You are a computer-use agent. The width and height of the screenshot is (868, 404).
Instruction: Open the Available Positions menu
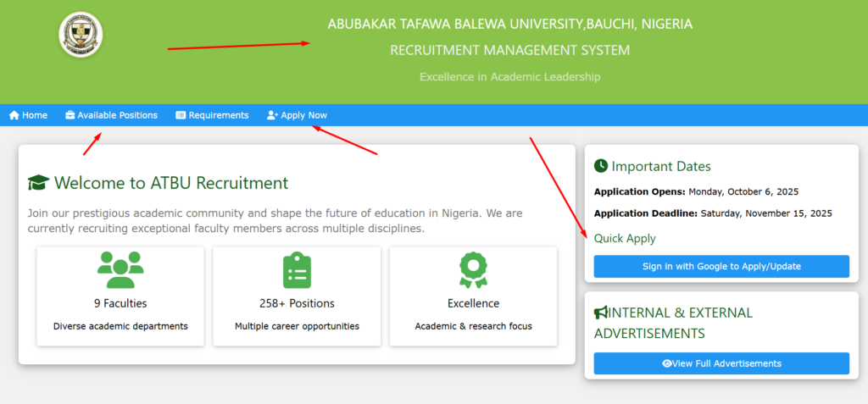[x=111, y=116]
